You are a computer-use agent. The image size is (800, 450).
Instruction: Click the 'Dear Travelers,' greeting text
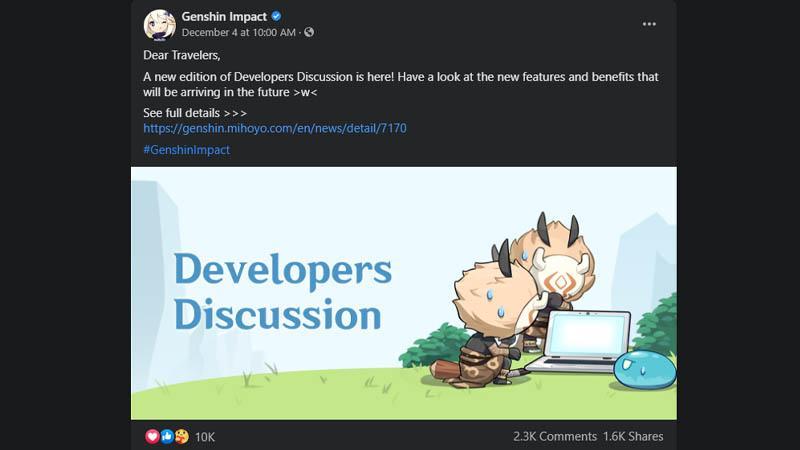[182, 55]
